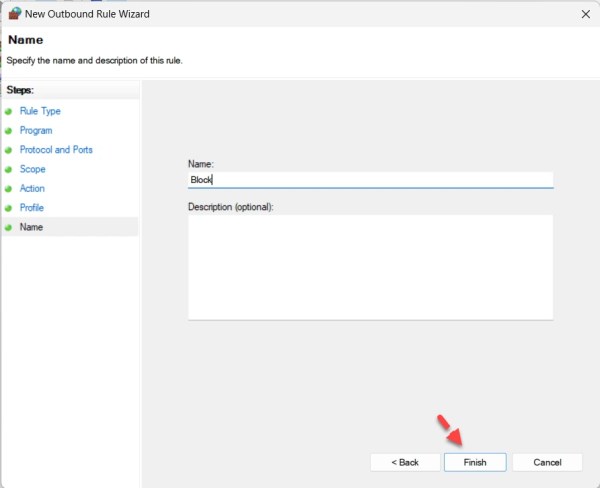Open the Rule Type step
This screenshot has width=600, height=488.
click(40, 111)
